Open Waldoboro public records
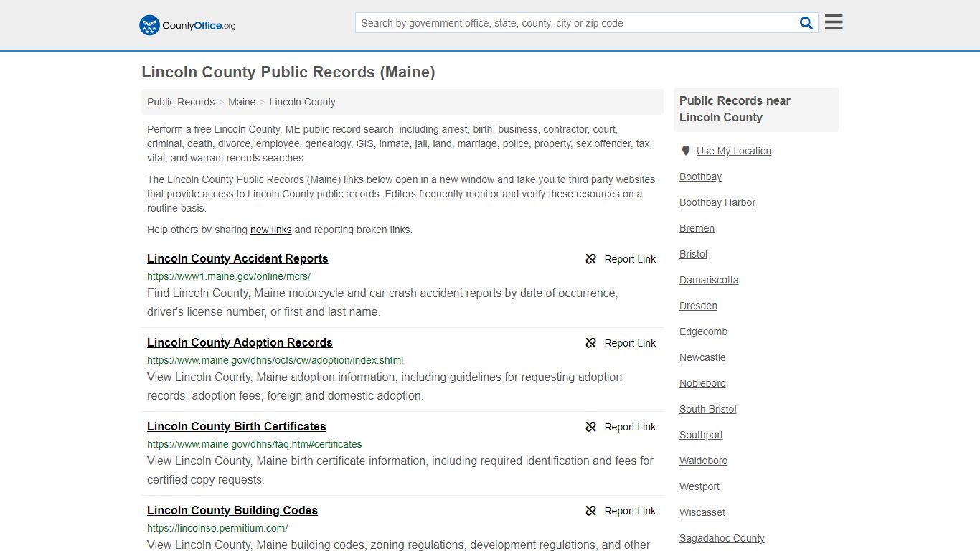980x551 pixels. 703,461
